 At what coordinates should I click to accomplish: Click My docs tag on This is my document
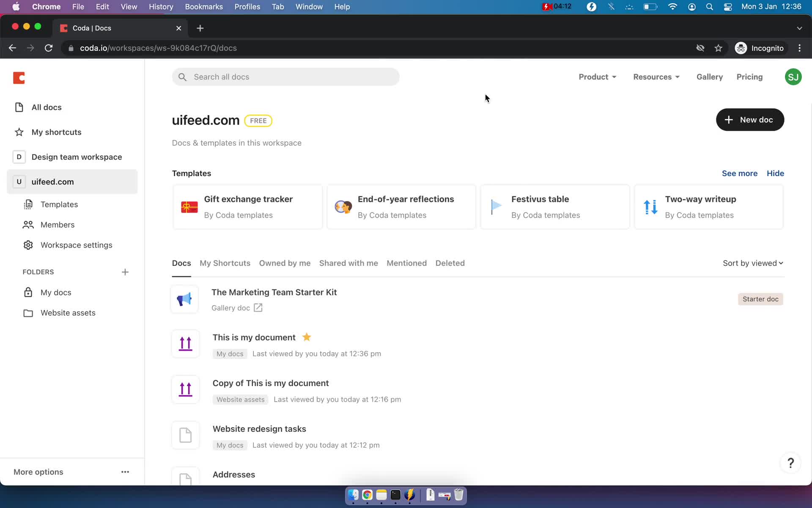pos(230,354)
